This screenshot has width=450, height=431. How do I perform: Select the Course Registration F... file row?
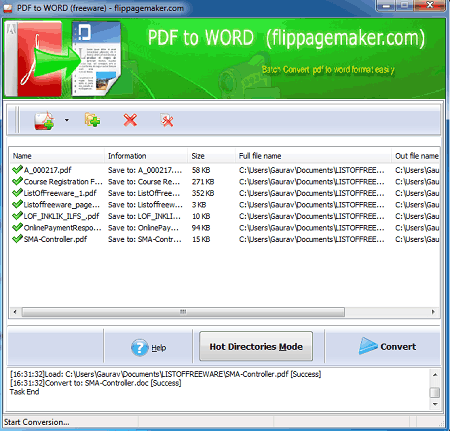pyautogui.click(x=225, y=182)
